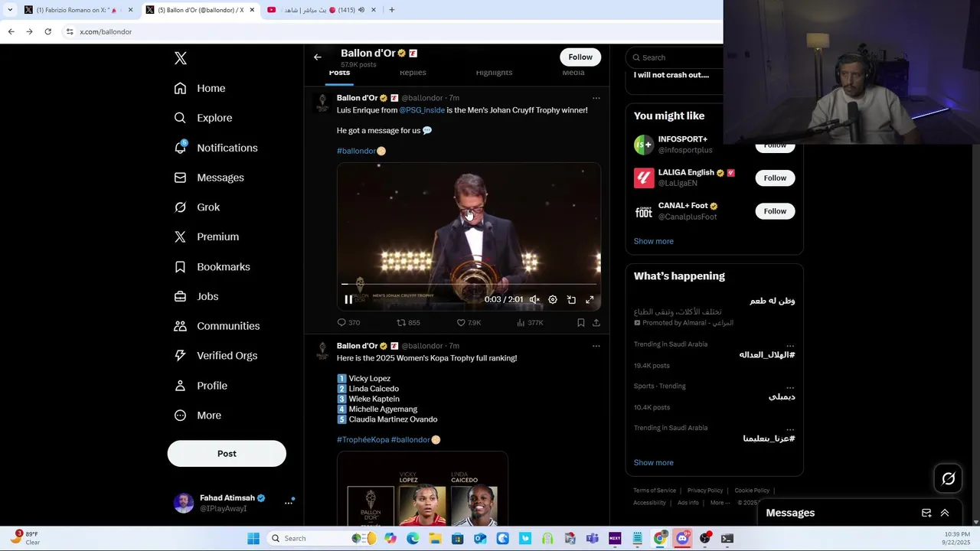Open video settings gear
980x551 pixels.
pyautogui.click(x=553, y=300)
